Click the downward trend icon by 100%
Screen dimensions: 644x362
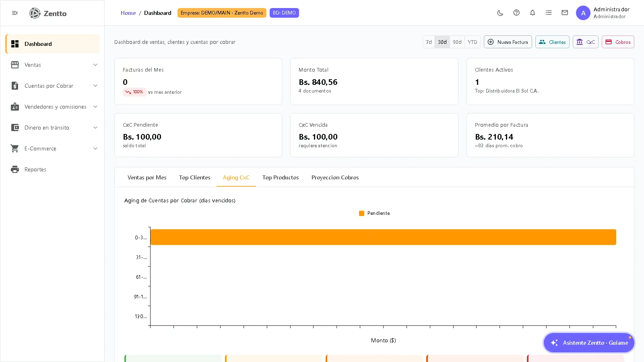point(128,92)
